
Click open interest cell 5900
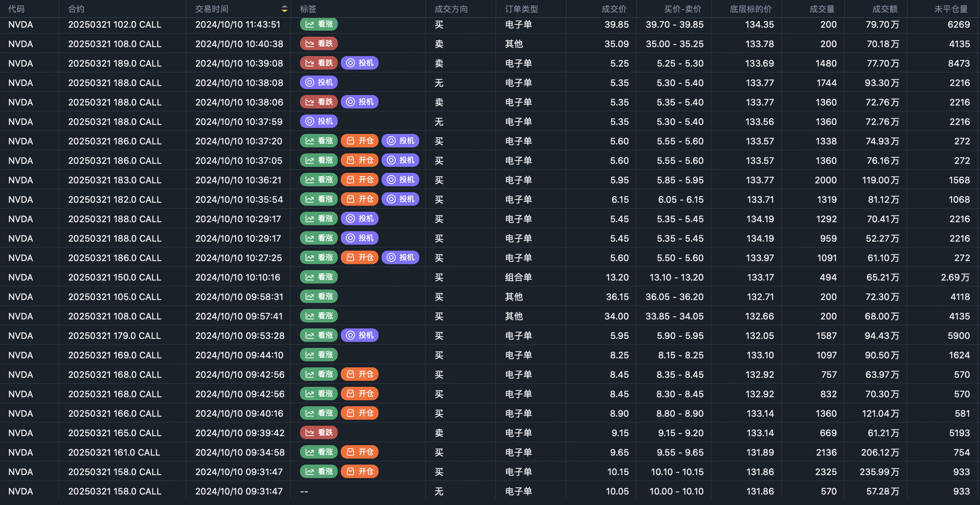point(959,335)
